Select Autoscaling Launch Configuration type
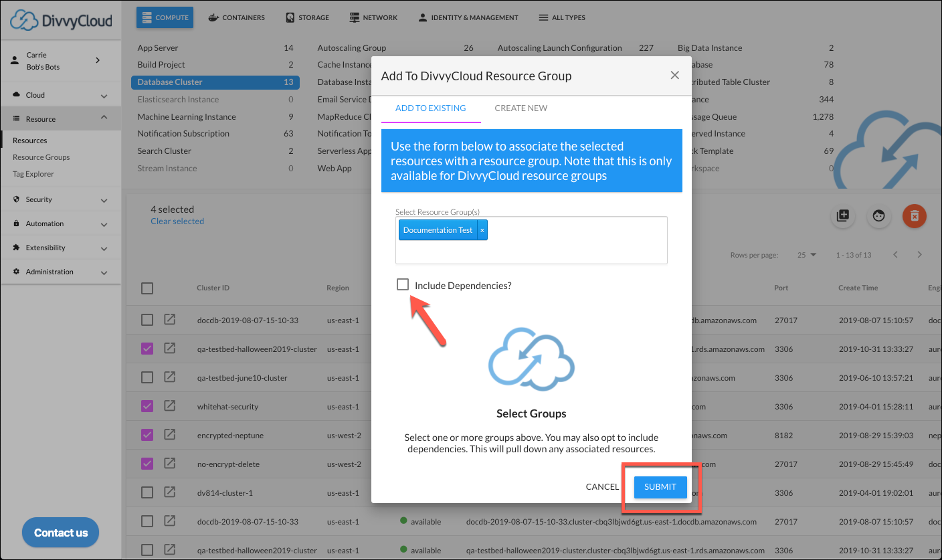Viewport: 942px width, 560px height. [575, 48]
